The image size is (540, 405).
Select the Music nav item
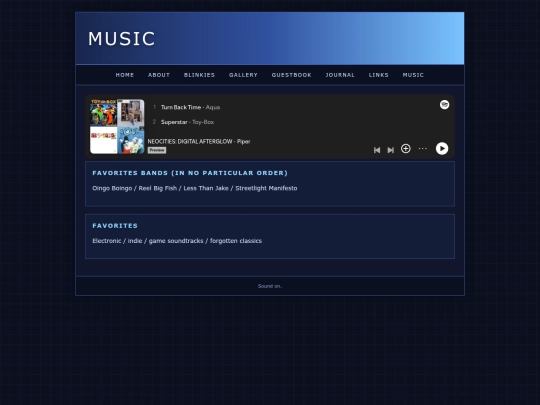[413, 75]
